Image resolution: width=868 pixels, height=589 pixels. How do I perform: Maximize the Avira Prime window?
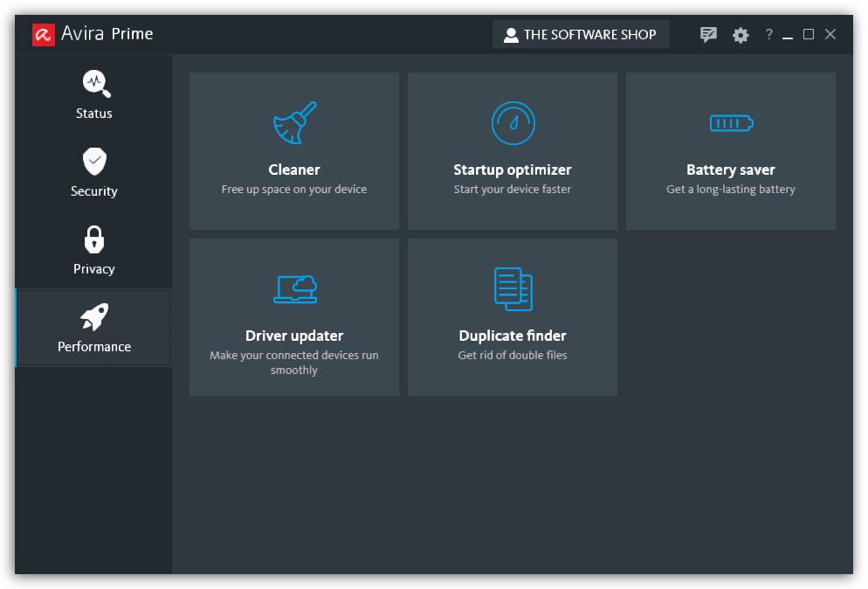[x=809, y=34]
